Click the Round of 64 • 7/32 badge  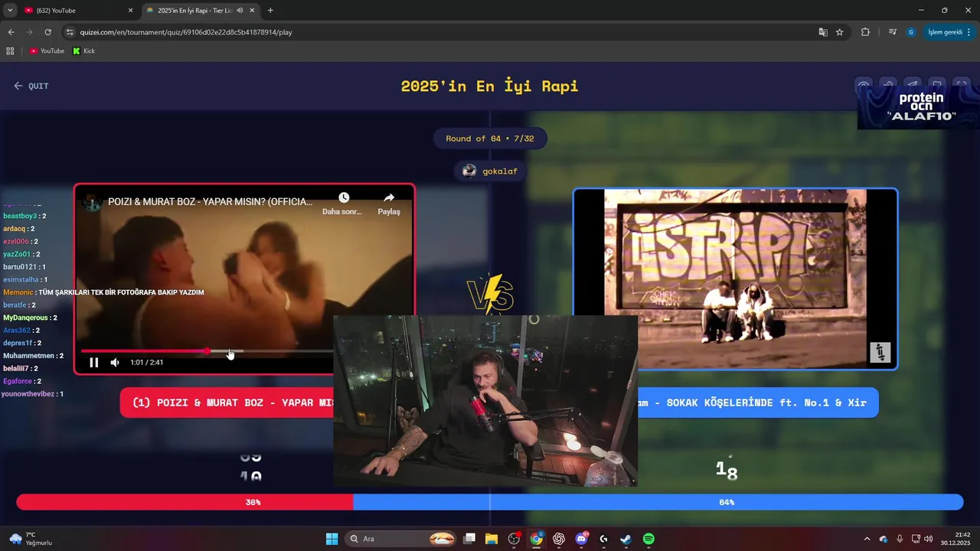(490, 139)
